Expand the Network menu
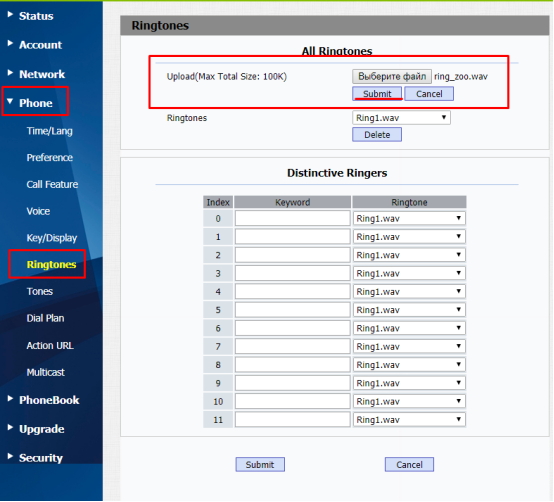 (x=42, y=74)
